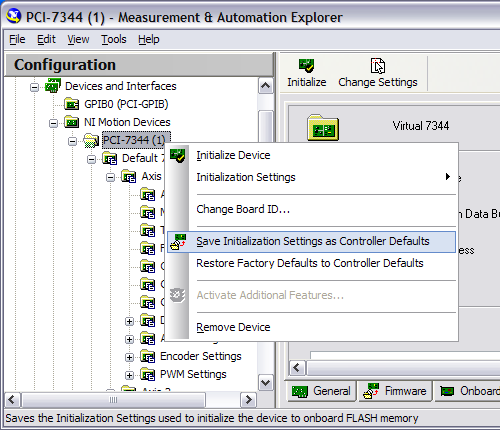
Task: Click the NI Motion Devices folder icon
Action: 72,122
